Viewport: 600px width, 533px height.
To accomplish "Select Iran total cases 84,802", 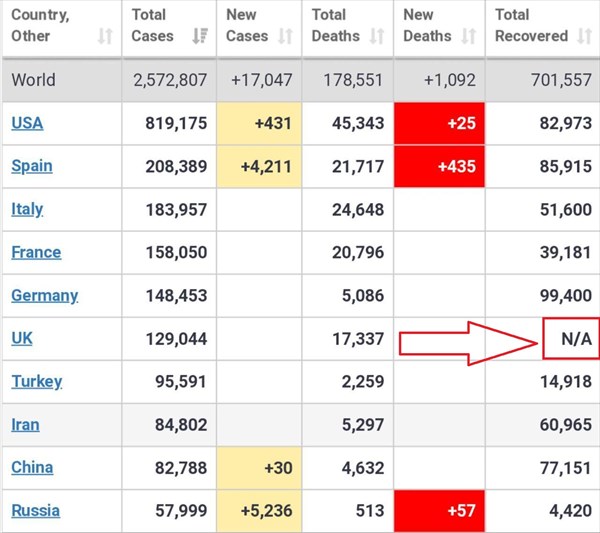I will click(x=181, y=425).
